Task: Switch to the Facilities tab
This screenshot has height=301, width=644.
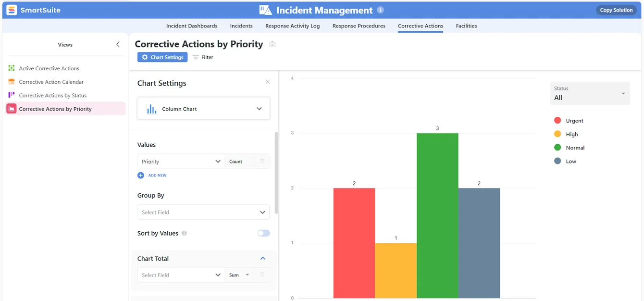Action: [467, 26]
